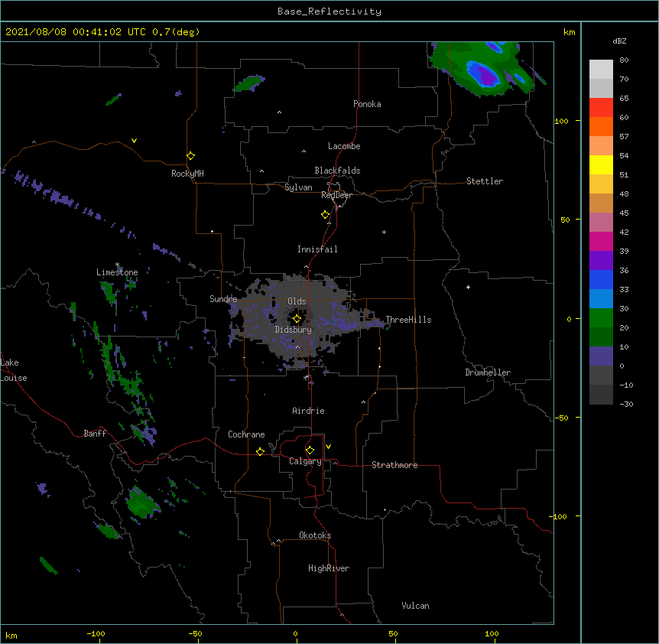Screen dimensions: 659x644
Task: Pick the purple 36-39 dBZ legend swatch
Action: [x=601, y=261]
